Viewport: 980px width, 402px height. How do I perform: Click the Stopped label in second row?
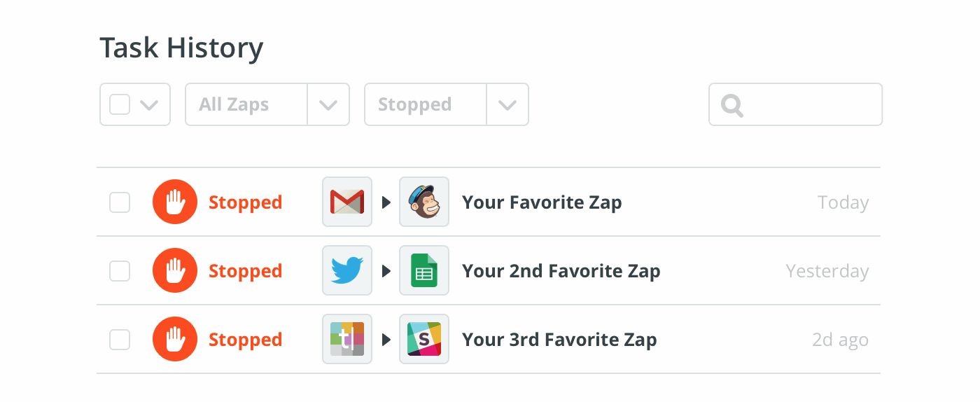(245, 271)
